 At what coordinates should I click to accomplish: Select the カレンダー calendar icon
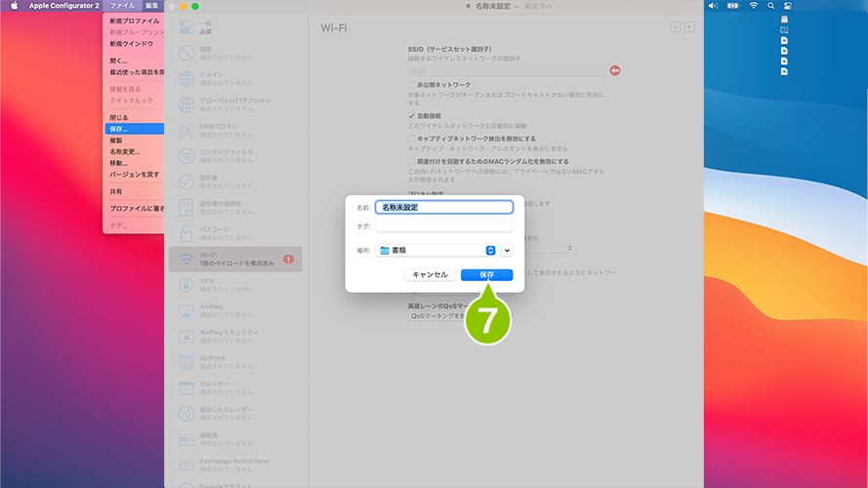pos(186,387)
